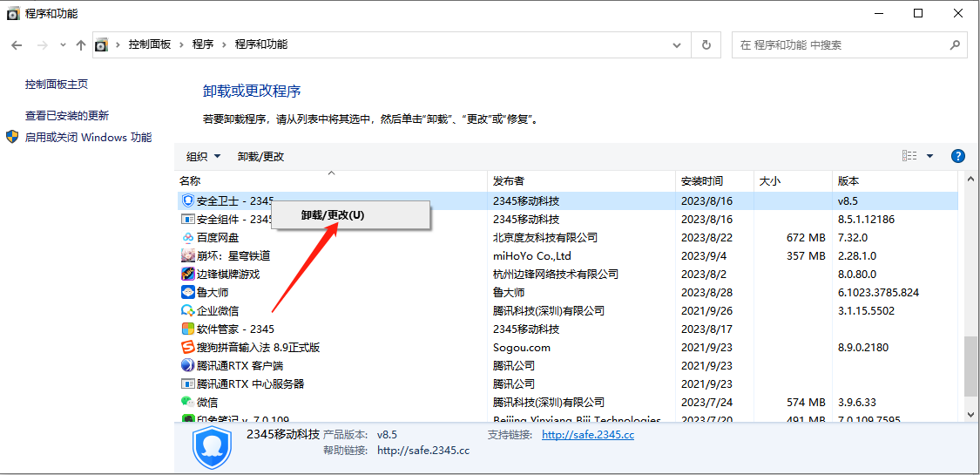Click the 控制面板 breadcrumb

[149, 45]
